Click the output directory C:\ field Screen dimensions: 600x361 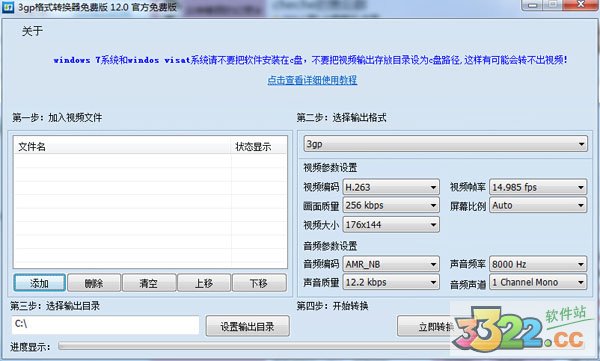point(105,325)
